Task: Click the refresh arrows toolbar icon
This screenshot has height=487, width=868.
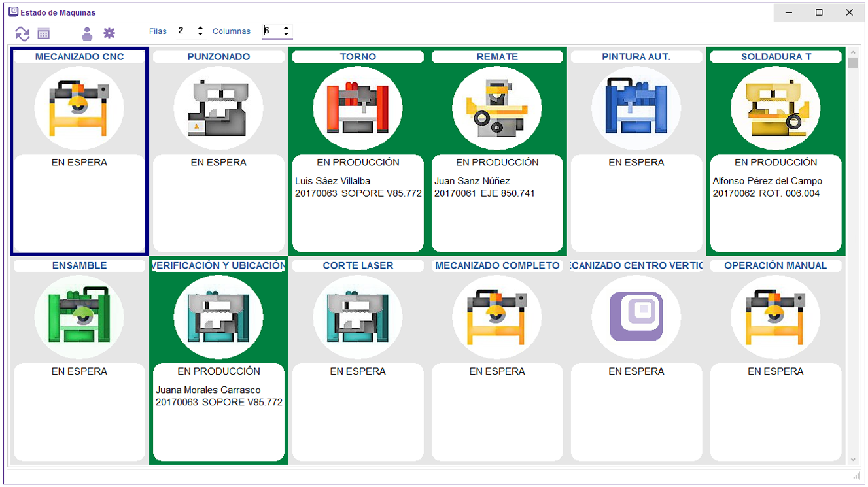Action: (22, 33)
